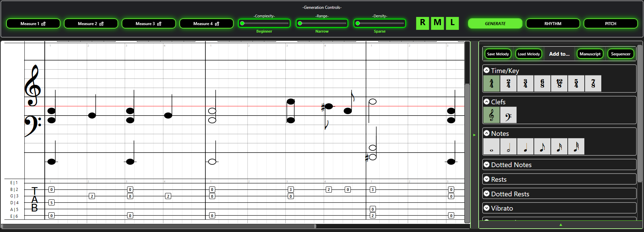Image resolution: width=644 pixels, height=232 pixels.
Task: Toggle the R button
Action: 422,23
